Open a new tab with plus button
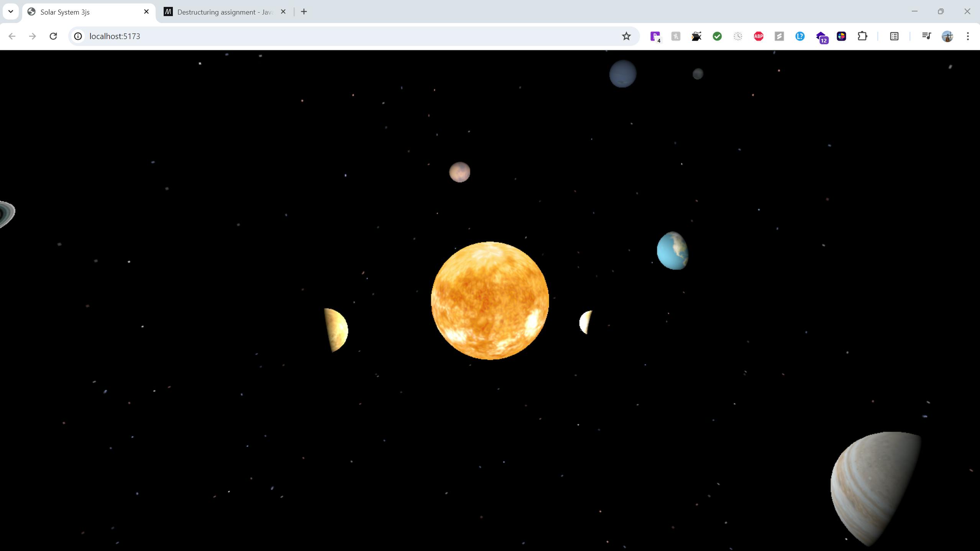The height and width of the screenshot is (551, 980). pos(304,11)
